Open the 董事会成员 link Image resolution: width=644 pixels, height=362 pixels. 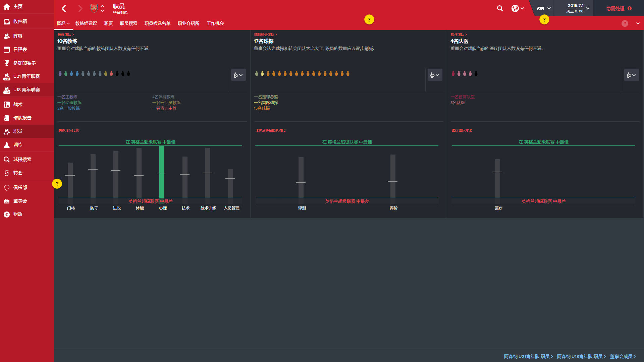[x=623, y=356]
